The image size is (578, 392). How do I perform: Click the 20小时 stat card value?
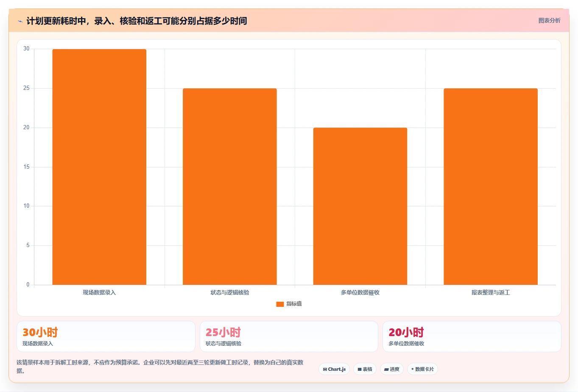[x=406, y=332]
